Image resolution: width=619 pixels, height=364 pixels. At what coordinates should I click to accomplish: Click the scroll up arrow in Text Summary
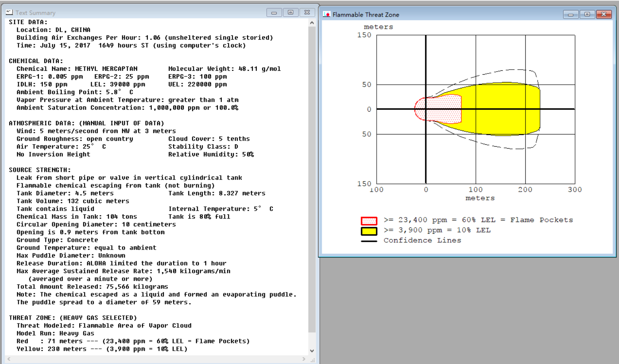[312, 23]
